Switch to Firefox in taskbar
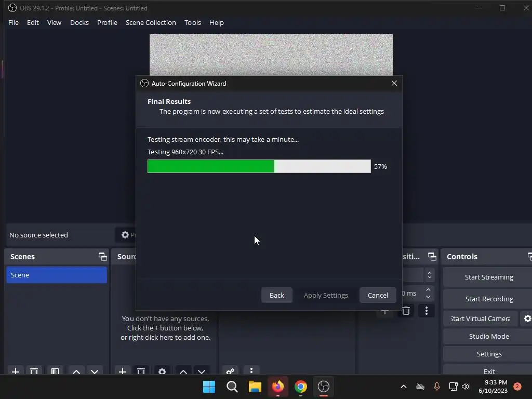Image resolution: width=532 pixels, height=399 pixels. click(x=278, y=387)
